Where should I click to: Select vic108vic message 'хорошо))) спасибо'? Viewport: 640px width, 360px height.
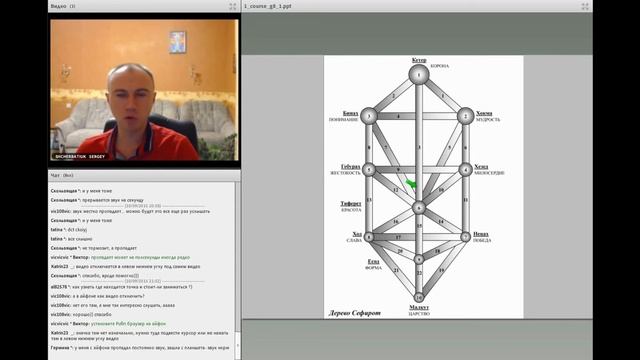coord(81,315)
